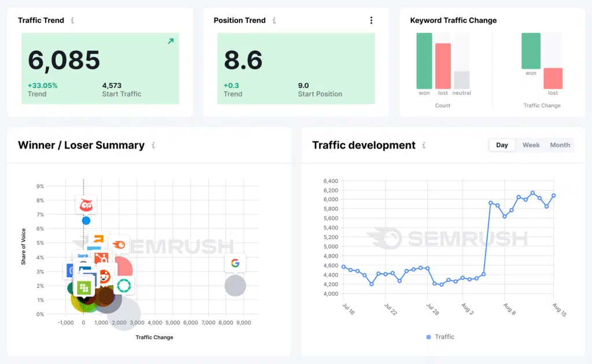The width and height of the screenshot is (592, 364).
Task: Click the HubSpot orange logo marker
Action: [x=102, y=258]
